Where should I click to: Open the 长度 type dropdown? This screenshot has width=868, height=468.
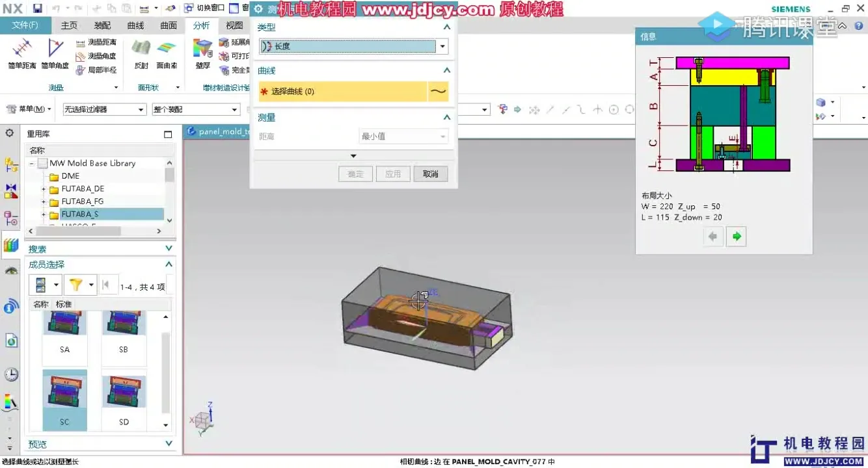tap(442, 46)
